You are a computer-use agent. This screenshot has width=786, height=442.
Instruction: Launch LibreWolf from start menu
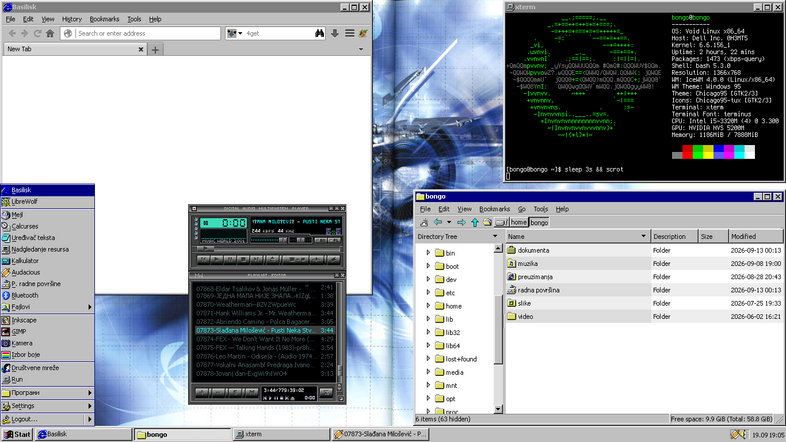tap(47, 201)
